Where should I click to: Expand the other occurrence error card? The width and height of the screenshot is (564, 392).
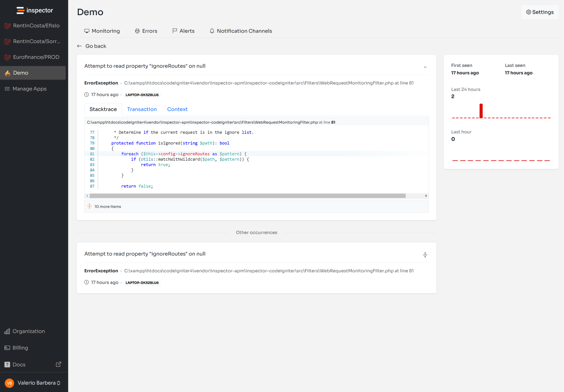pos(425,255)
